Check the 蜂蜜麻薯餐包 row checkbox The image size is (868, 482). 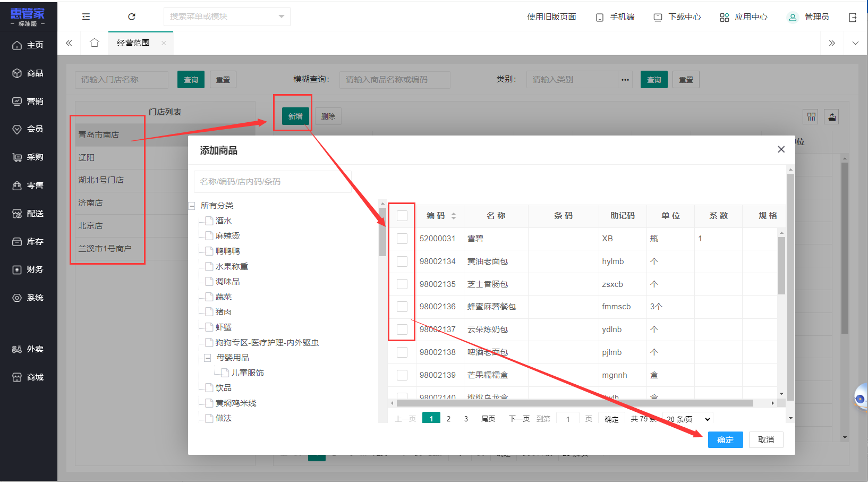[402, 307]
